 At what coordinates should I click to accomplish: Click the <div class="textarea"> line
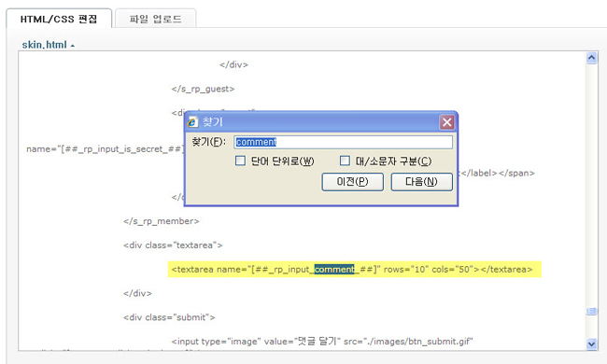coord(173,245)
